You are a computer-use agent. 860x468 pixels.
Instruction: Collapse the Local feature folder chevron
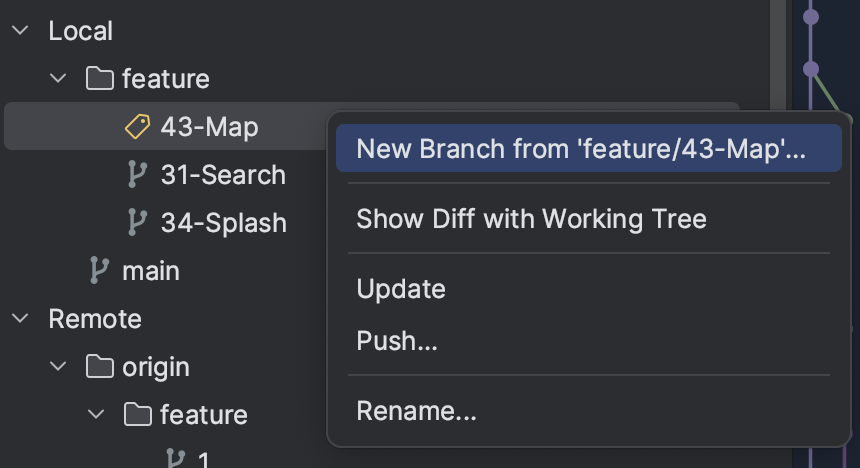point(58,78)
